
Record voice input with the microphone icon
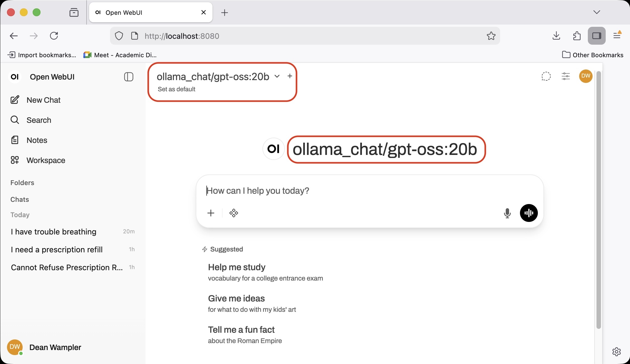point(507,213)
